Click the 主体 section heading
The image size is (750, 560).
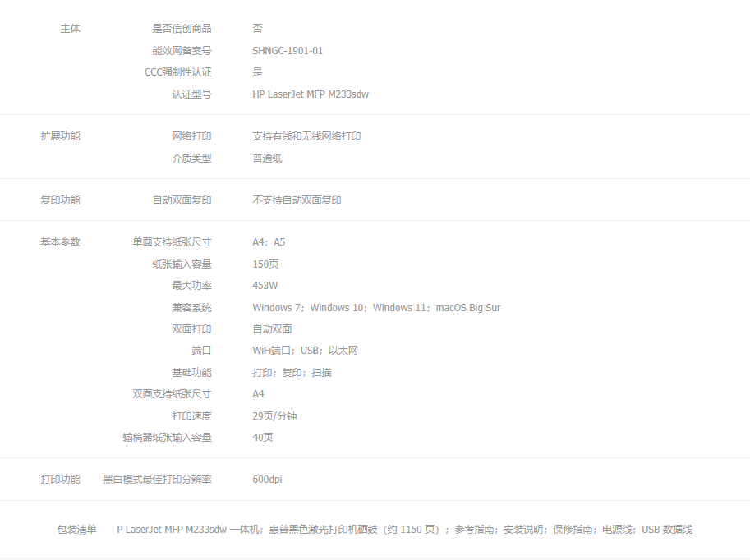click(x=71, y=29)
